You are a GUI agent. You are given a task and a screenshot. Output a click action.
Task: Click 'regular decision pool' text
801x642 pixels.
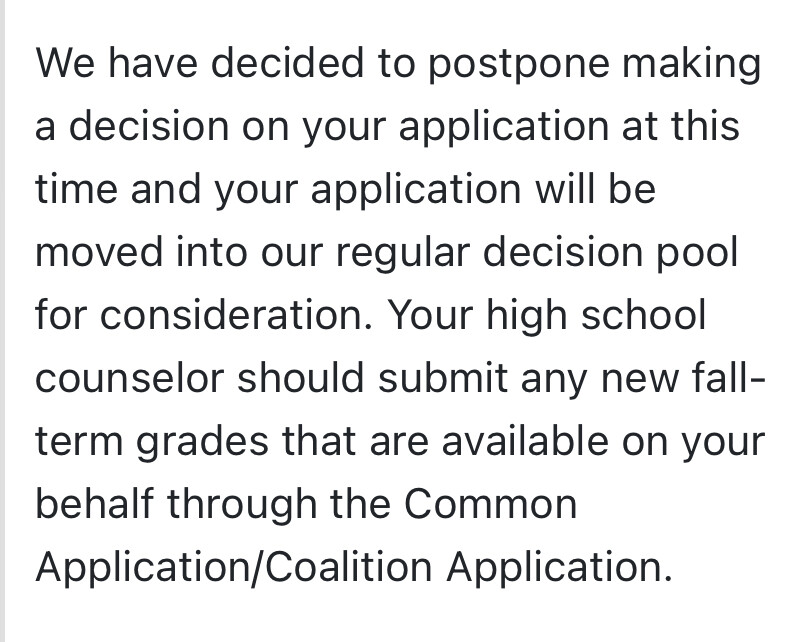(x=536, y=253)
